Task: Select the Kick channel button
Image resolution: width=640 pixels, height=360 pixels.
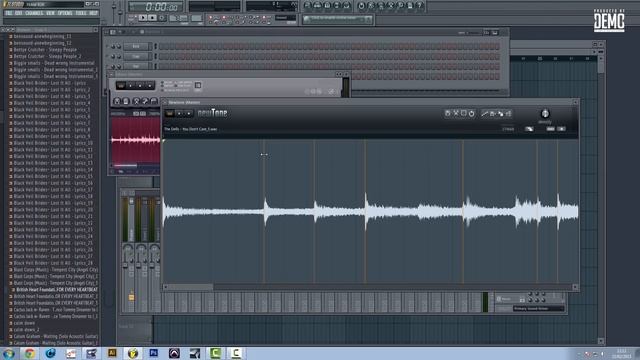Action: (x=136, y=47)
